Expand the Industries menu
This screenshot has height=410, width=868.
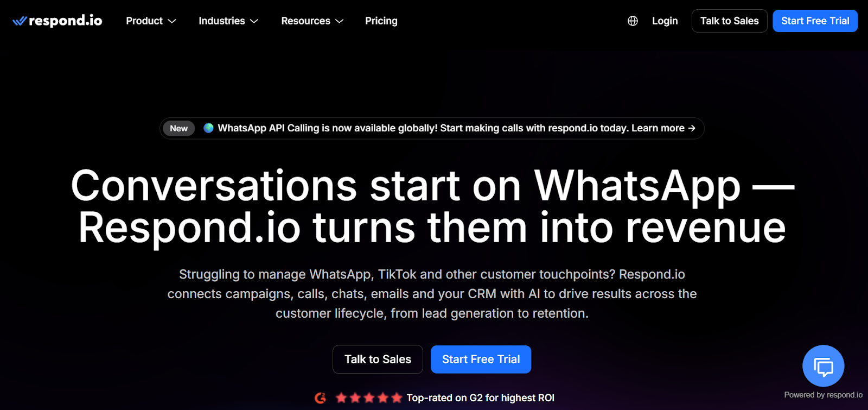coord(228,21)
